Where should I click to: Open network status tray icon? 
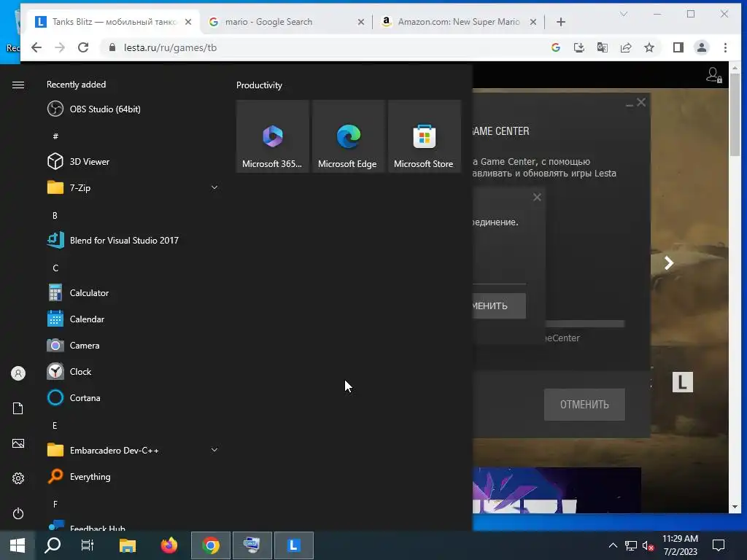[631, 545]
